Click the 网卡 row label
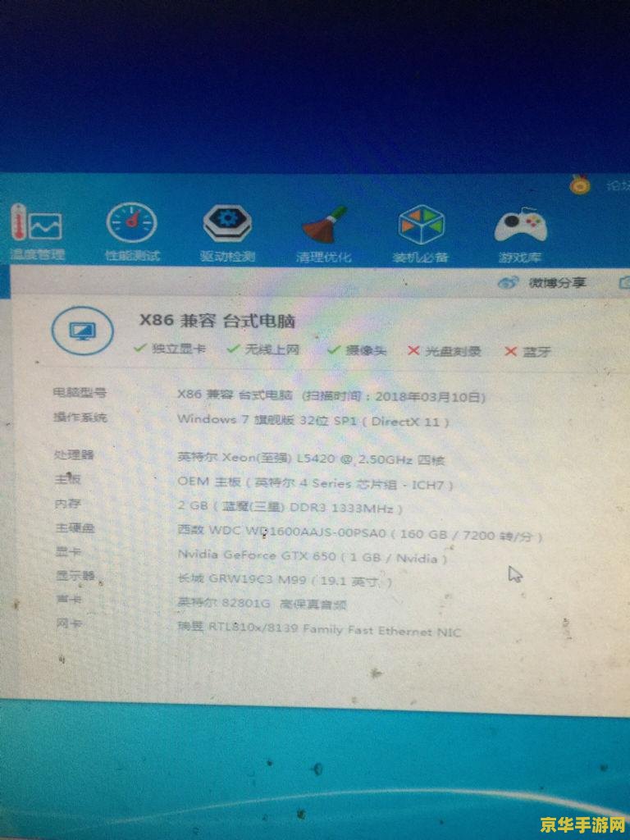This screenshot has height=840, width=630. coord(69,623)
